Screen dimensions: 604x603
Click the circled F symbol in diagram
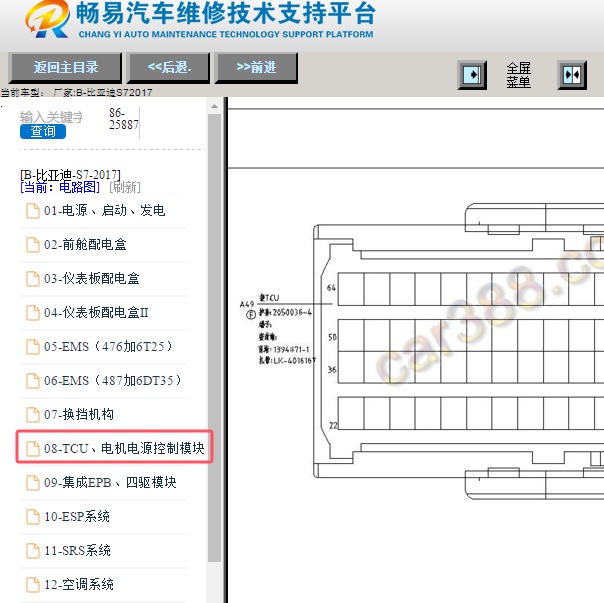click(x=251, y=315)
